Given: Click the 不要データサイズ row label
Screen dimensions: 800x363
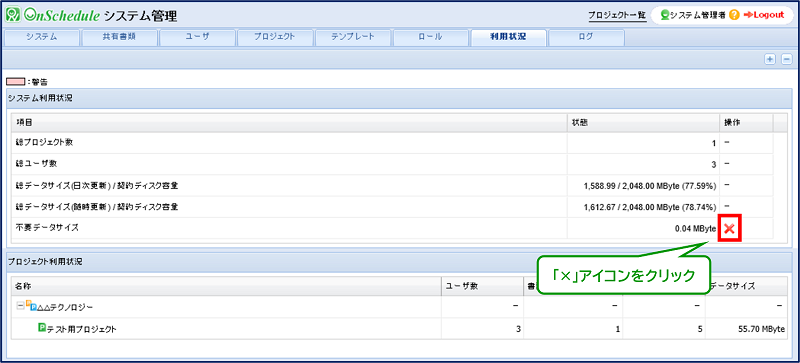Looking at the screenshot, I should coord(47,228).
